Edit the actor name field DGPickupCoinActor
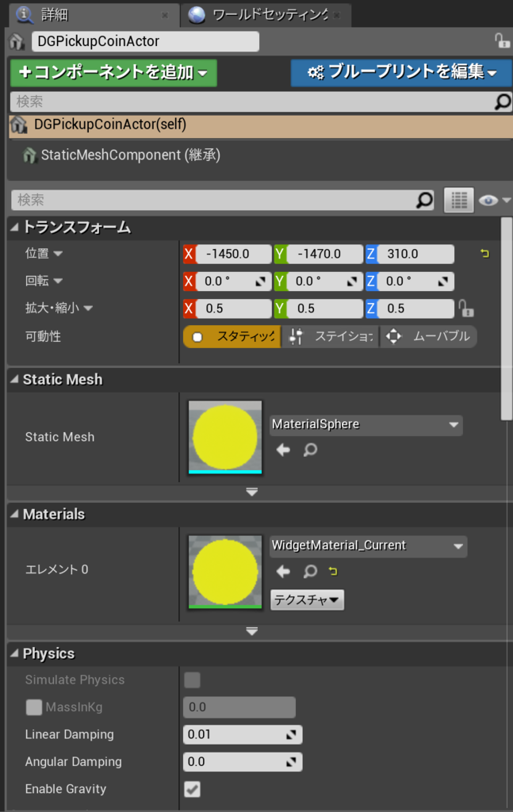This screenshot has width=513, height=812. tap(145, 41)
